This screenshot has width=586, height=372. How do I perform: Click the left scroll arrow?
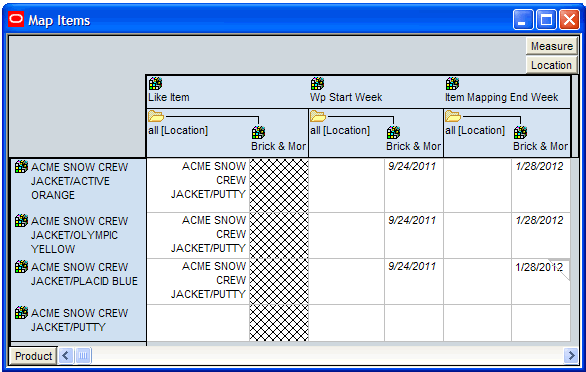click(x=66, y=356)
